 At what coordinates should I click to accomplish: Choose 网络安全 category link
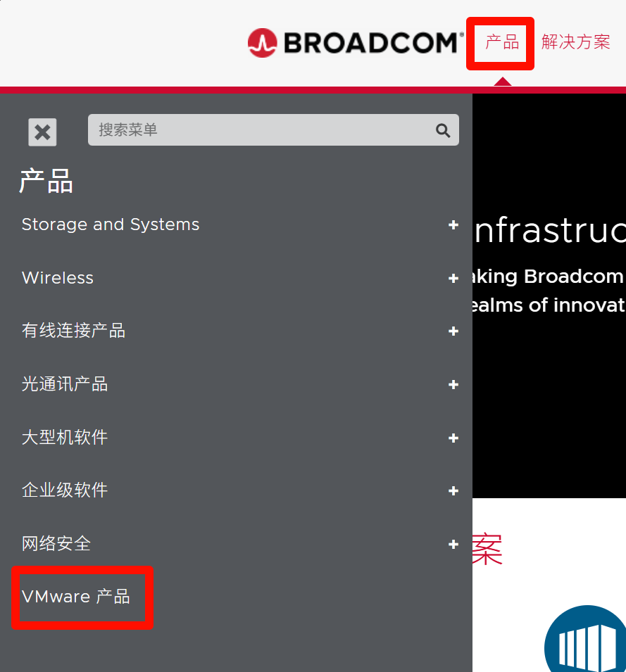click(x=56, y=543)
